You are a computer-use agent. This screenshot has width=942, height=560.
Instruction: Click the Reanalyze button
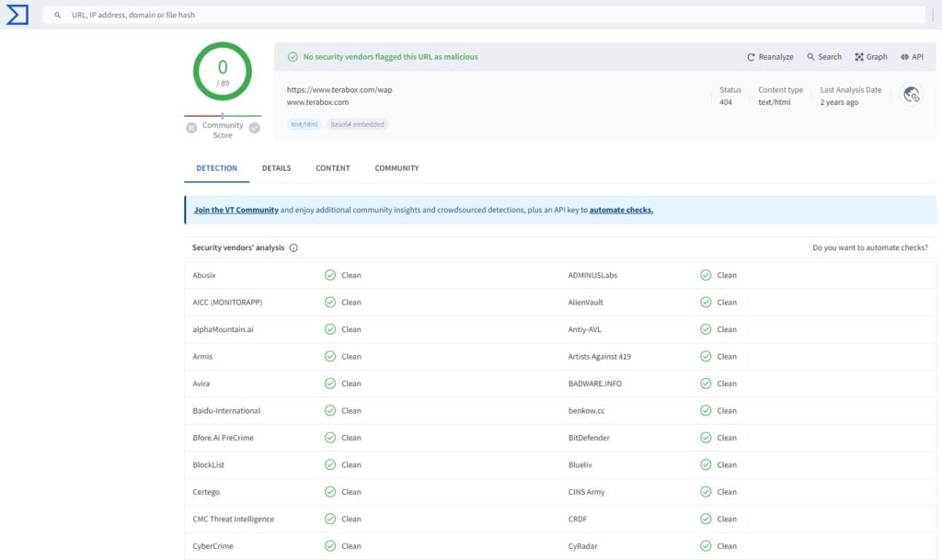[x=770, y=57]
